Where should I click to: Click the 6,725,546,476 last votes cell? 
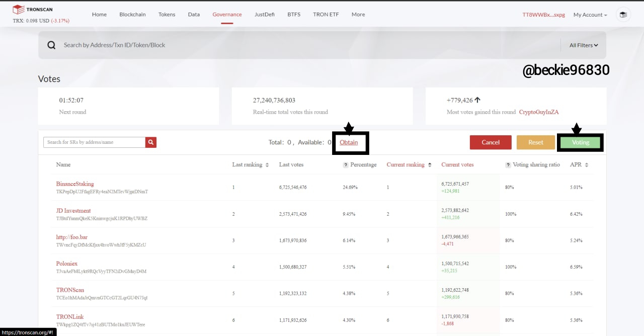click(293, 187)
